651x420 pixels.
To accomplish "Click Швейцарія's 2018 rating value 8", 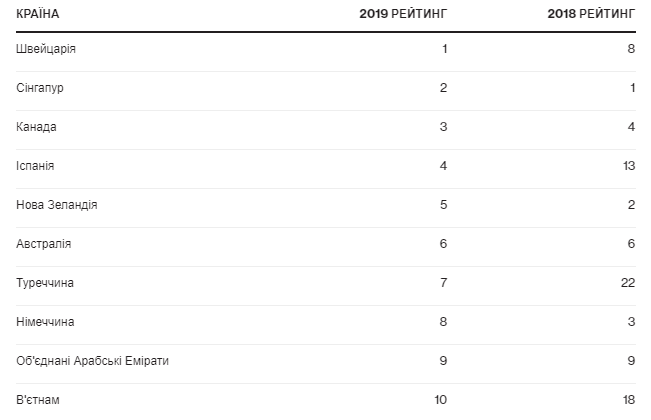I will point(631,49).
